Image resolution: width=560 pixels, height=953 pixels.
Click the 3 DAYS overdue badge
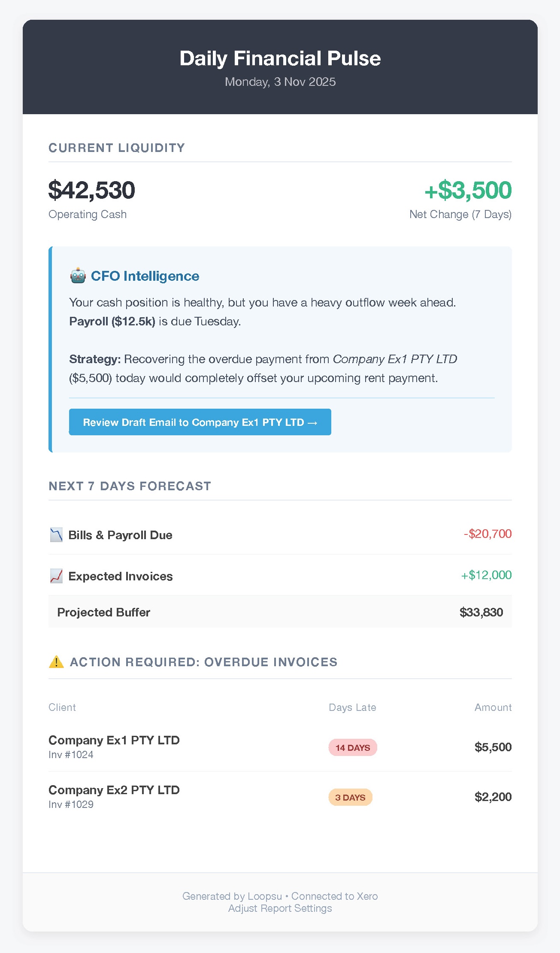click(351, 797)
